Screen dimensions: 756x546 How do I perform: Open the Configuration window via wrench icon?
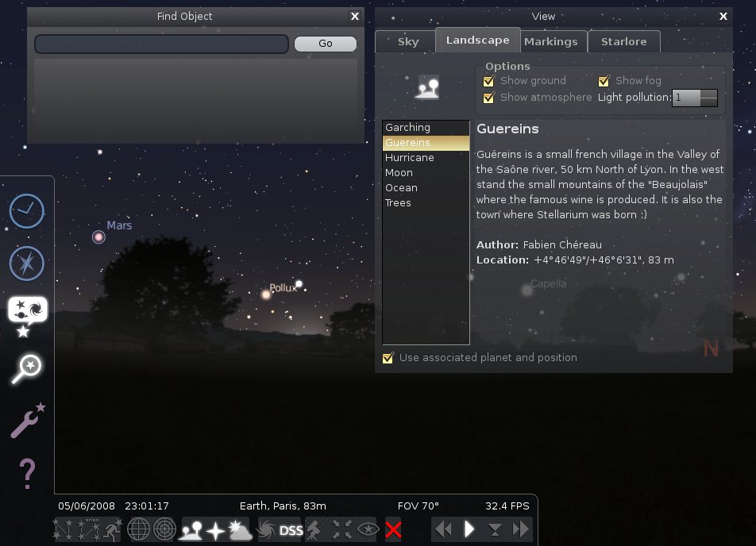(x=28, y=421)
